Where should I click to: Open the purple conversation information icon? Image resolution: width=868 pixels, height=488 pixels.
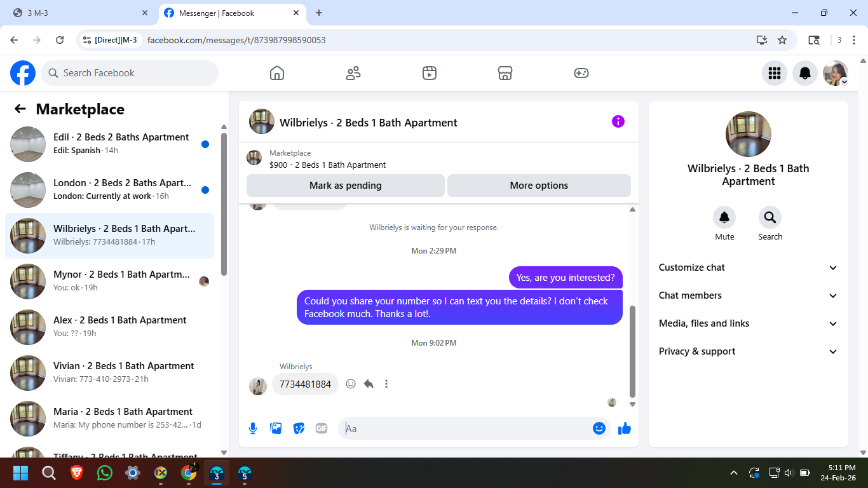tap(618, 121)
